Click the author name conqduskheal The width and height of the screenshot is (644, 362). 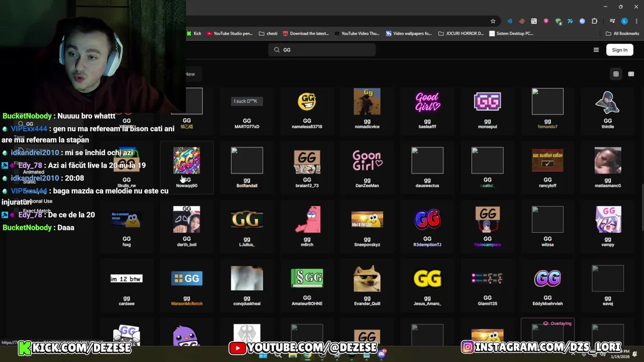pyautogui.click(x=247, y=304)
